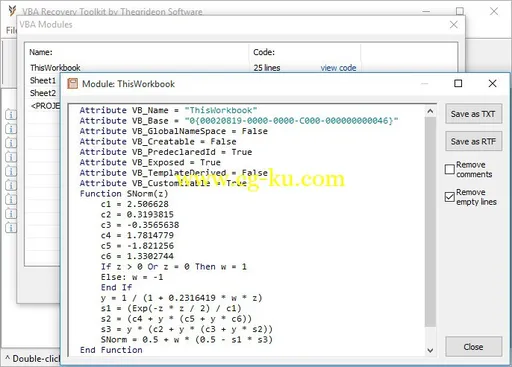The width and height of the screenshot is (512, 367).
Task: Click Save as TXT button
Action: (x=473, y=114)
